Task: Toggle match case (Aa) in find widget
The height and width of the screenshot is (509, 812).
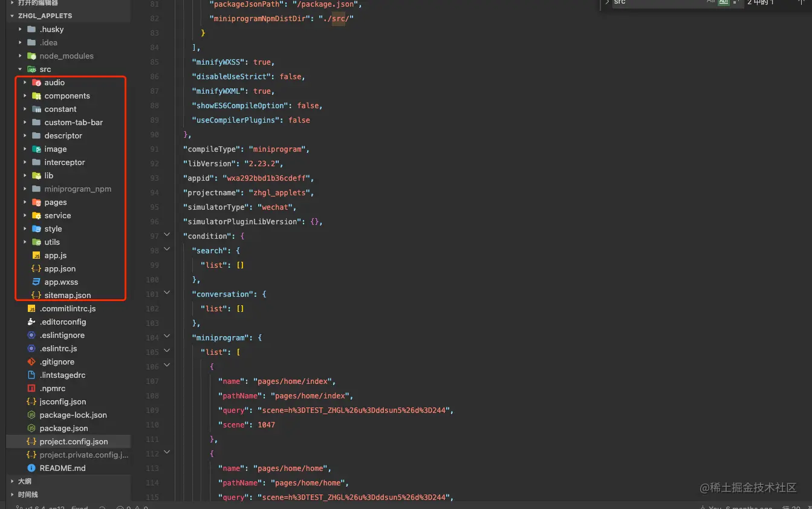Action: pos(711,2)
